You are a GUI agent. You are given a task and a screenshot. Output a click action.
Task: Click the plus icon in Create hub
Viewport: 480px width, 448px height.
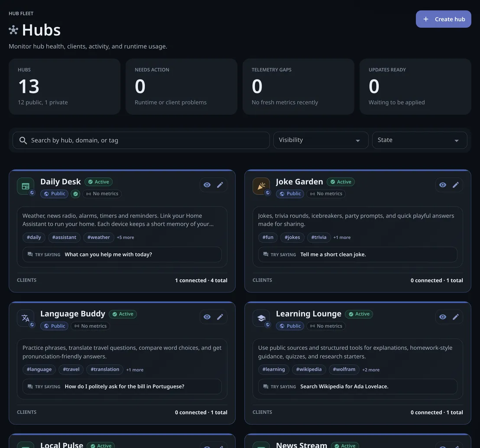click(425, 19)
